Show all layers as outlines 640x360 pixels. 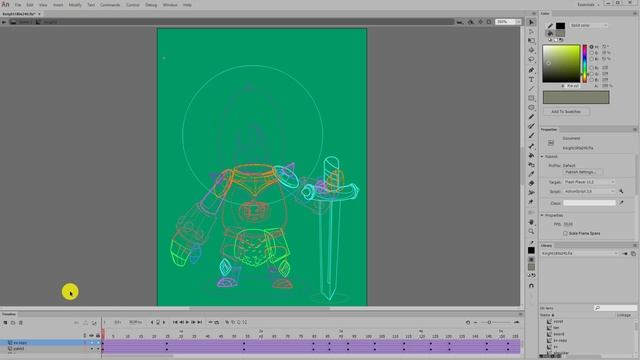85,336
